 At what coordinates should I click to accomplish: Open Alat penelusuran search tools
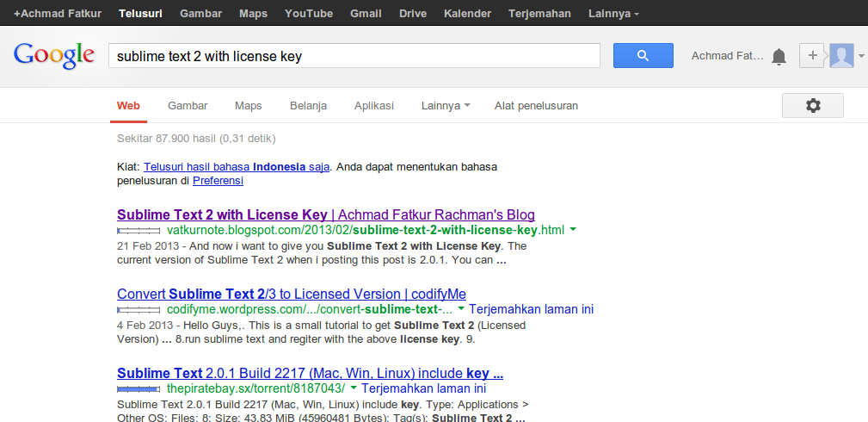pos(537,105)
